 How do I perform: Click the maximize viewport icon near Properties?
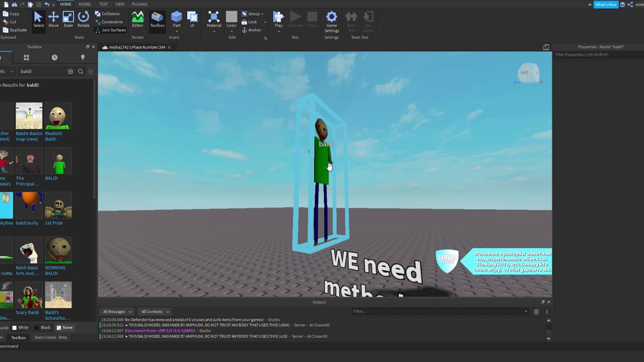tap(546, 47)
